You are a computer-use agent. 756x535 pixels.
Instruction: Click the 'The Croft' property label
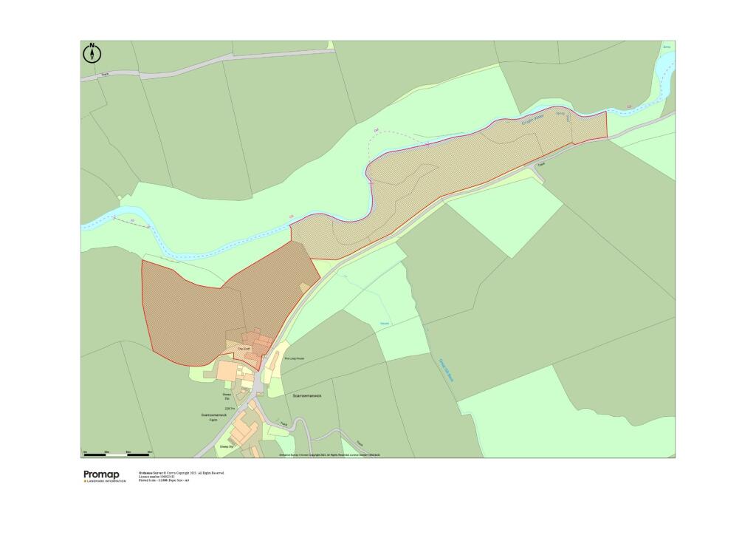[x=244, y=348]
